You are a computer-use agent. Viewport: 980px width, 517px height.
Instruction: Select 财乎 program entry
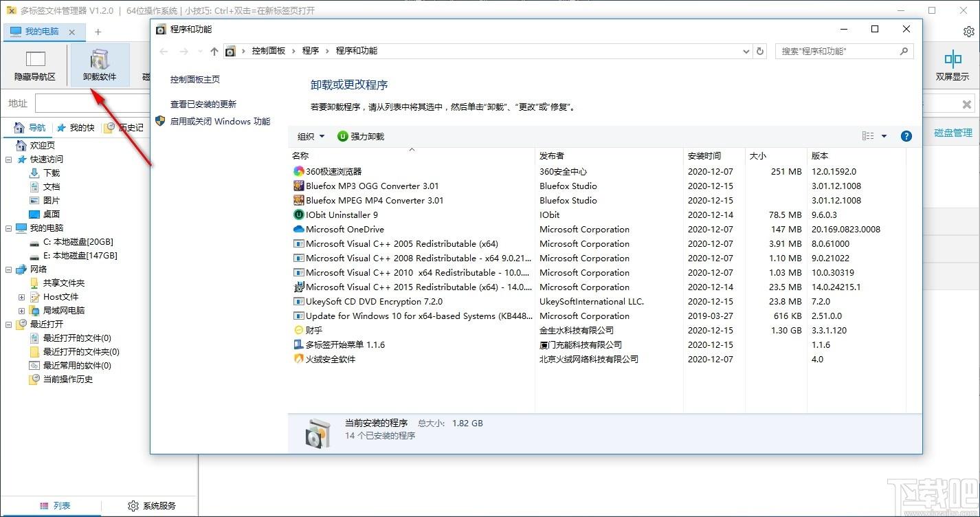click(x=598, y=331)
